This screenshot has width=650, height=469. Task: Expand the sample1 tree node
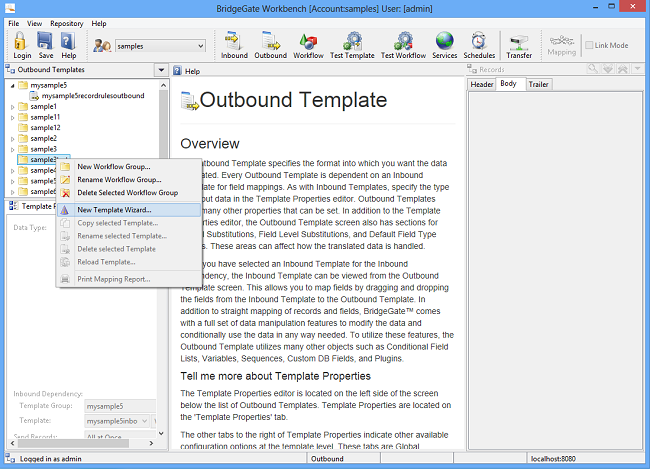12,107
